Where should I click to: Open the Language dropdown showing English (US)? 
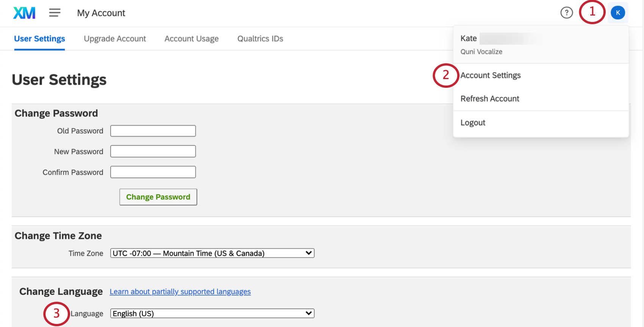click(212, 313)
